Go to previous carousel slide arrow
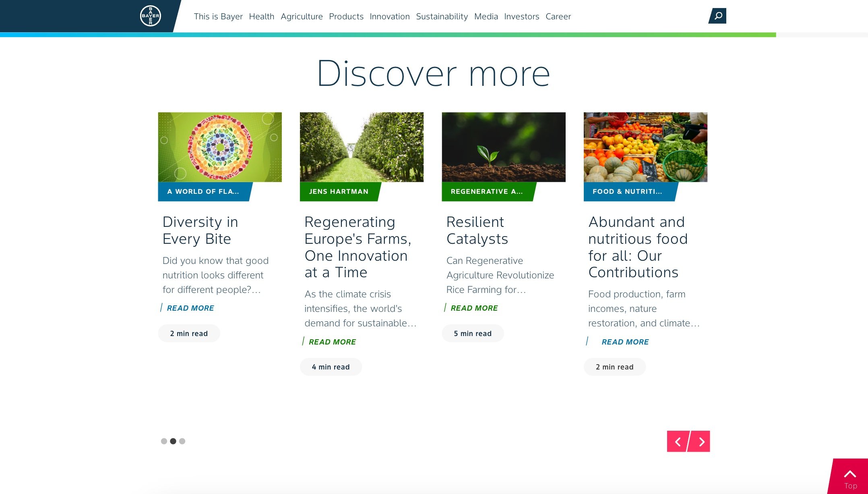868x494 pixels. click(x=678, y=442)
